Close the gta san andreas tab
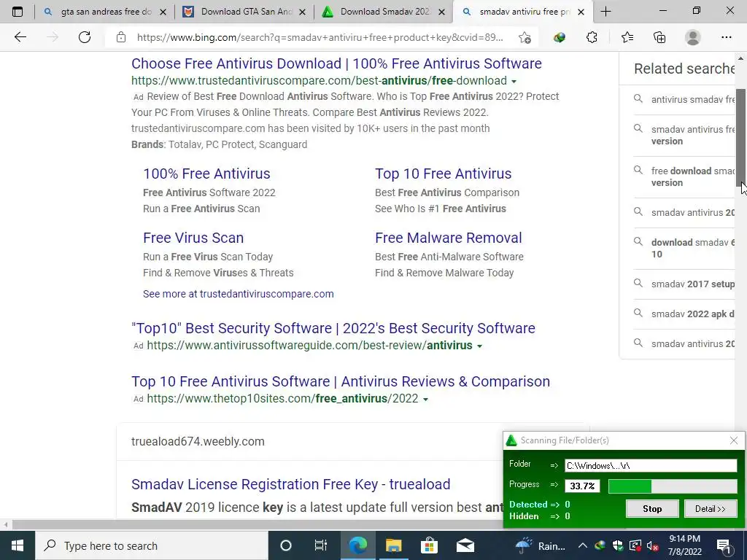This screenshot has width=747, height=560. [163, 12]
